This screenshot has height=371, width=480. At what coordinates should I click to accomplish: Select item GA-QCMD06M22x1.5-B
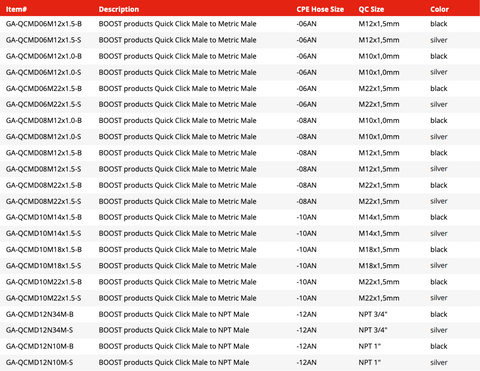pos(44,89)
